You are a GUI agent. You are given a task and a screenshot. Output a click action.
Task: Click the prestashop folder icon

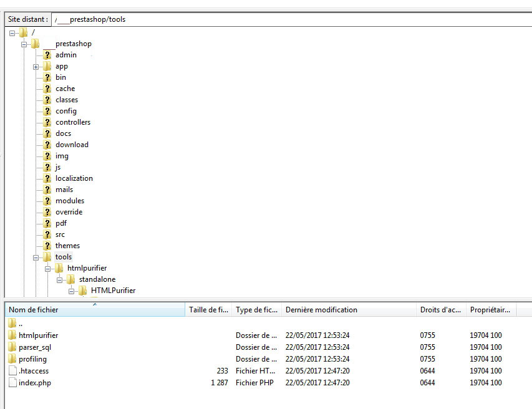click(36, 44)
